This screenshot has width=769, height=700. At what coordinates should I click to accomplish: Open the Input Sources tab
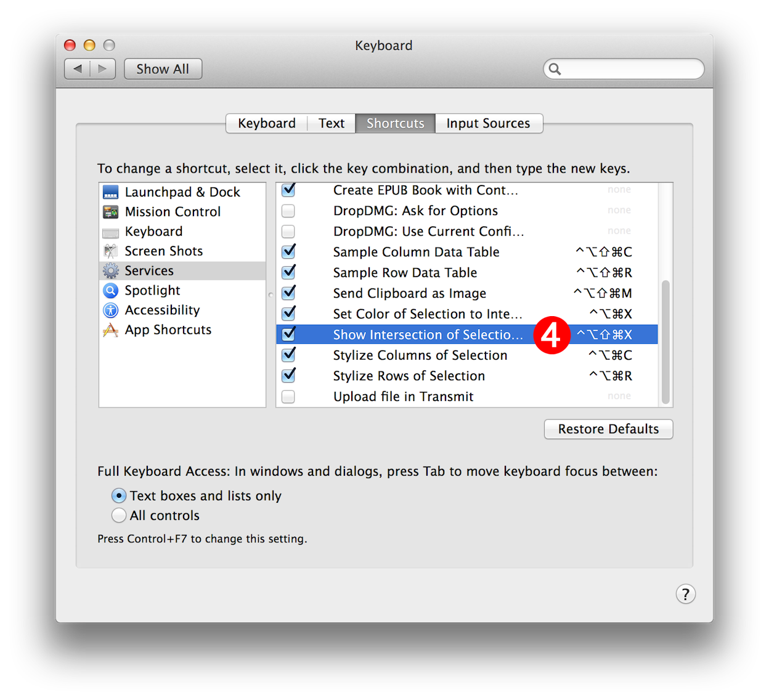point(489,123)
